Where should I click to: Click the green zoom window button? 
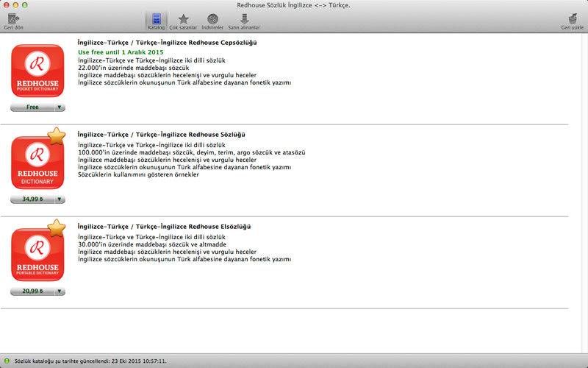[25, 5]
